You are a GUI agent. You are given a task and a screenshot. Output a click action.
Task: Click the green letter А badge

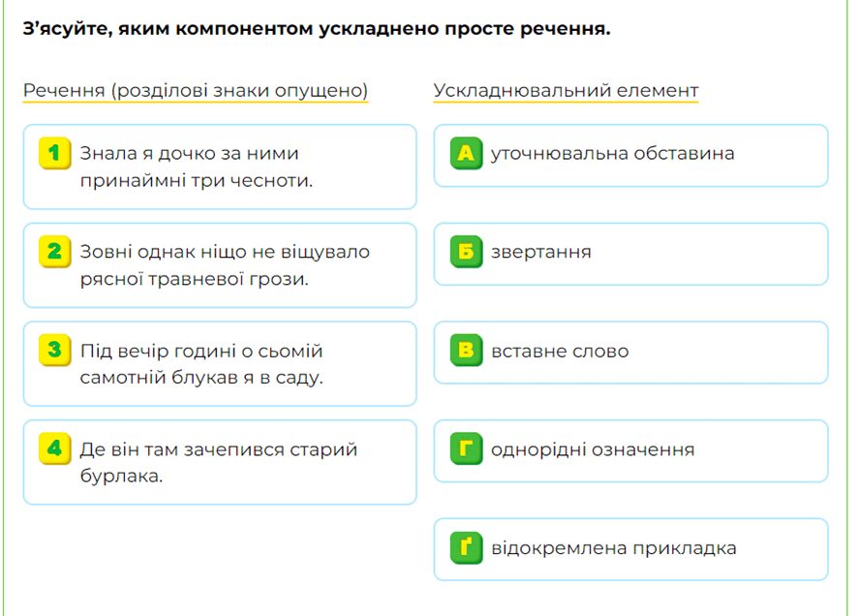(x=466, y=153)
